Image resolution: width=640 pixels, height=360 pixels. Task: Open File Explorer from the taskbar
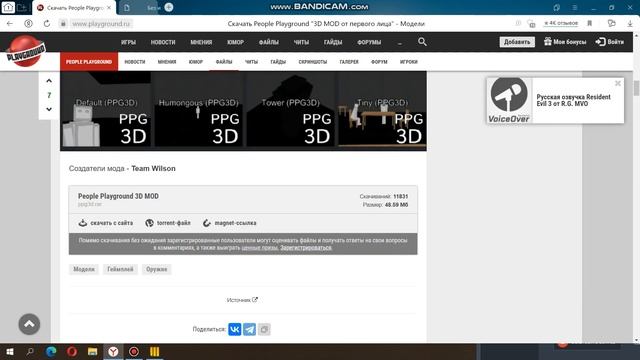[x=93, y=351]
